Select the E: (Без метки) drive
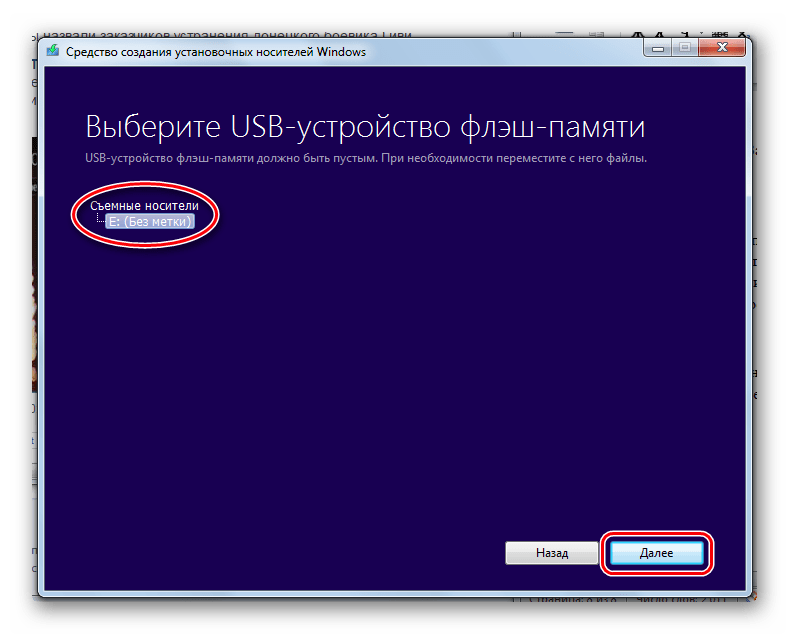The height and width of the screenshot is (635, 790). [150, 222]
